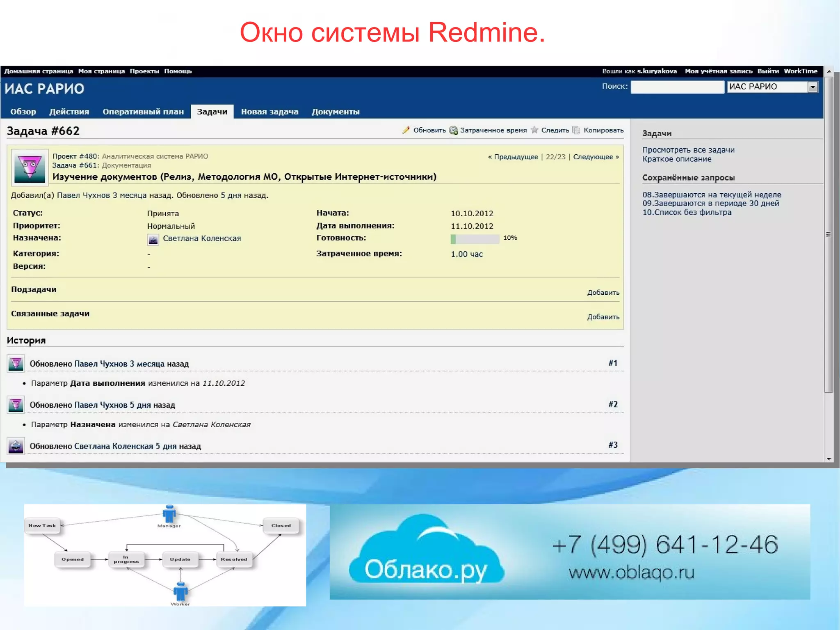Open Помощь in top menu

178,71
